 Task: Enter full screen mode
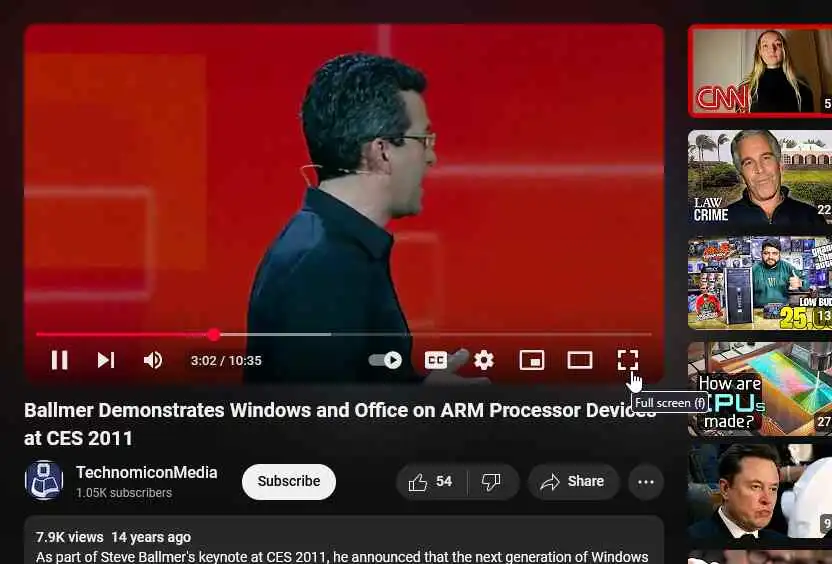(x=628, y=360)
